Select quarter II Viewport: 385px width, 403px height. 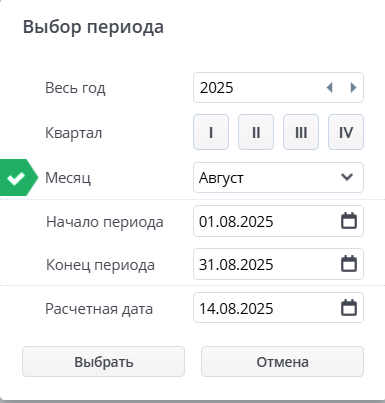pos(256,132)
